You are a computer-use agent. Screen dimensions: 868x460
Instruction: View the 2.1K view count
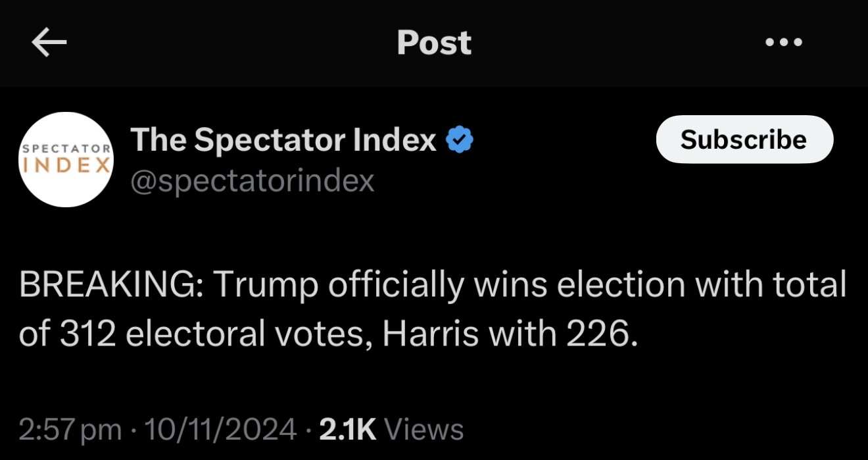click(347, 430)
